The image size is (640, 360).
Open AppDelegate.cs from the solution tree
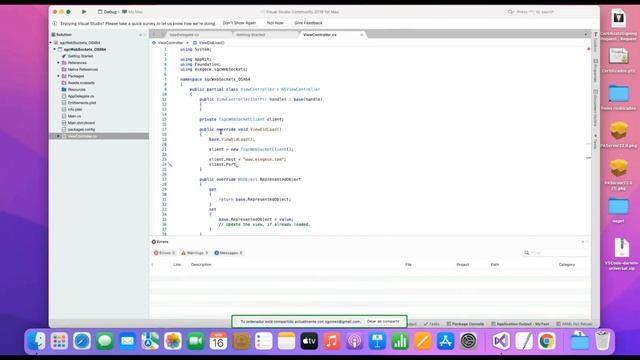(x=81, y=96)
